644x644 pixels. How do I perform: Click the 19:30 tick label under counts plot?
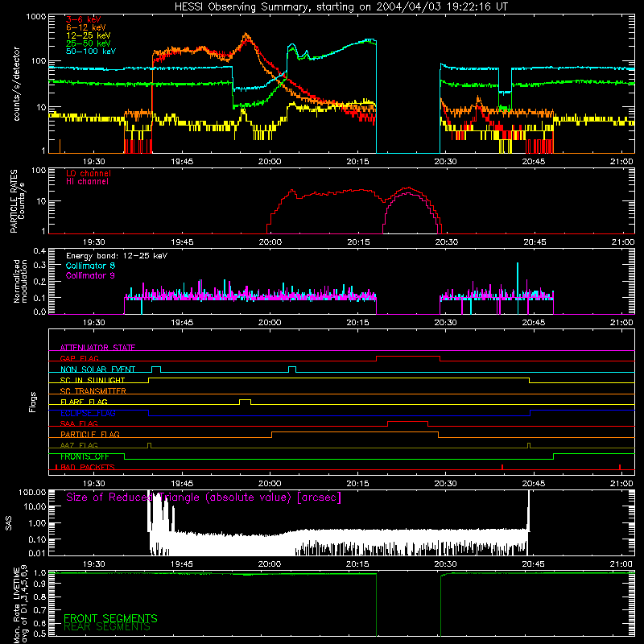pyautogui.click(x=94, y=162)
